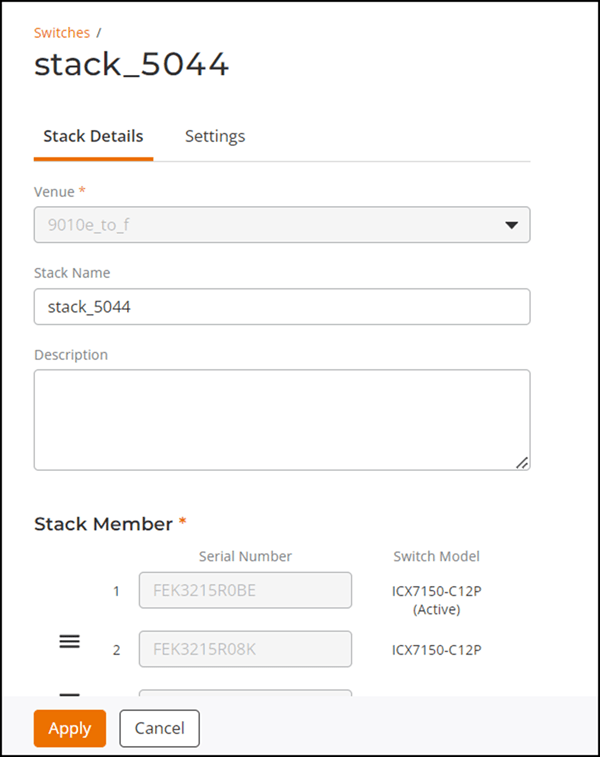The image size is (600, 757).
Task: Click the Switch Model column header
Action: click(x=436, y=556)
